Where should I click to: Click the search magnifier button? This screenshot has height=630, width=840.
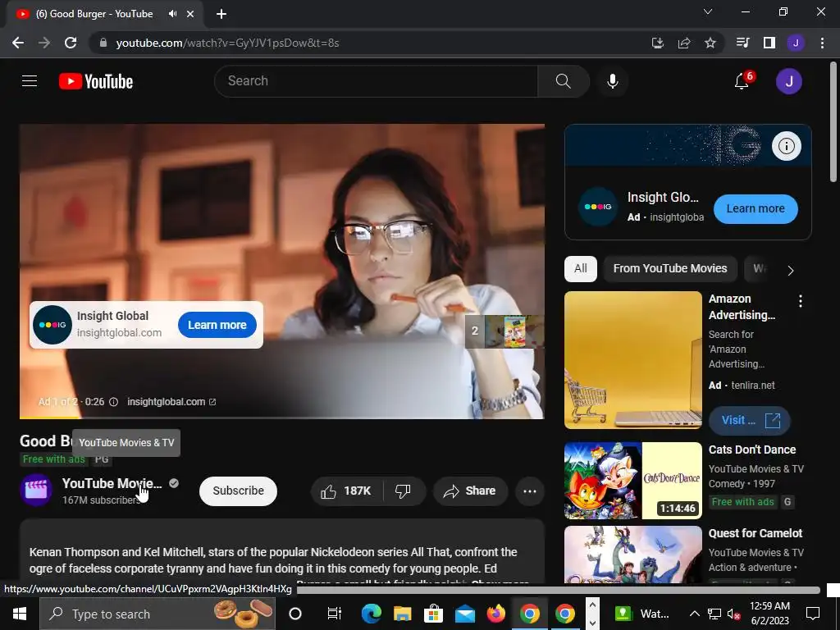click(x=563, y=81)
